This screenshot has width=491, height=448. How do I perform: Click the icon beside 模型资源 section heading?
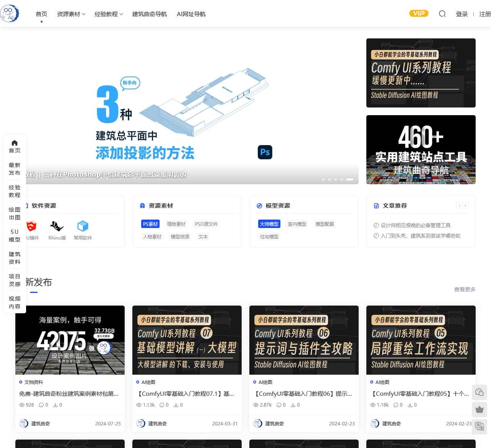[259, 206]
